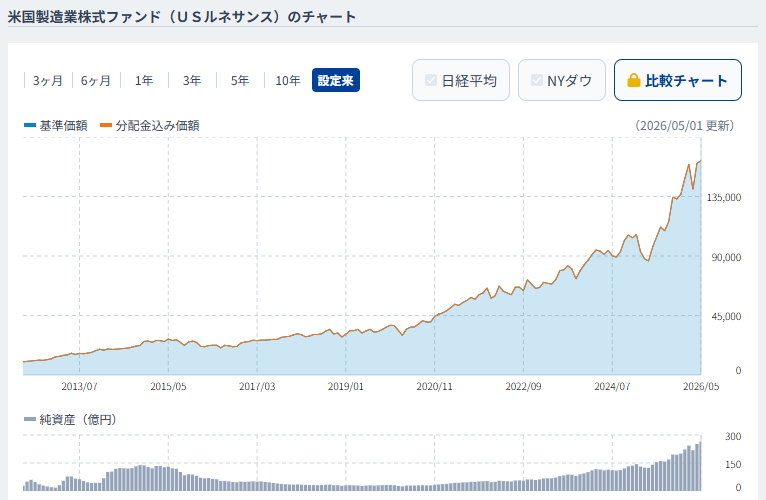Click the 2026/05 x-axis label
Screen dimensions: 766x500
701,386
